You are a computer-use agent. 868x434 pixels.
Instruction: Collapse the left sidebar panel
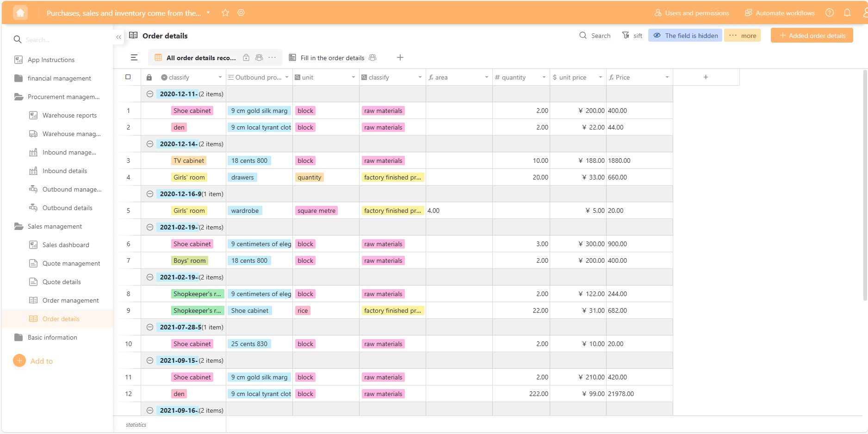point(119,37)
